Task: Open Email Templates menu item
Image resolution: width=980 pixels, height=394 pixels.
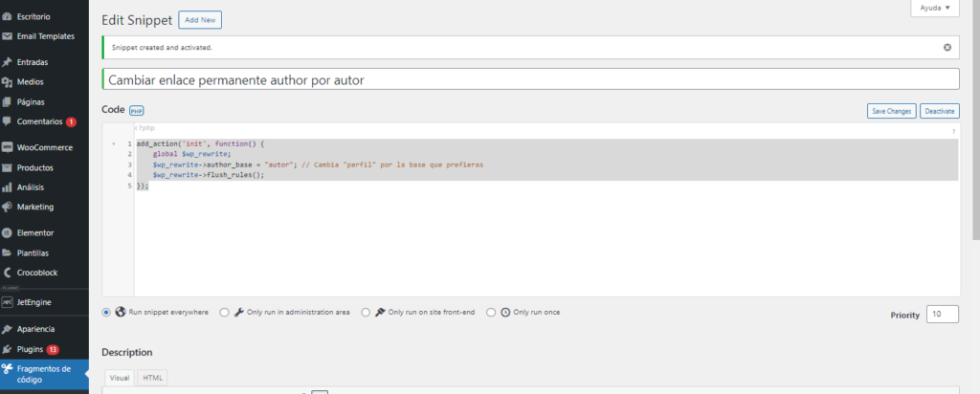Action: click(x=44, y=37)
